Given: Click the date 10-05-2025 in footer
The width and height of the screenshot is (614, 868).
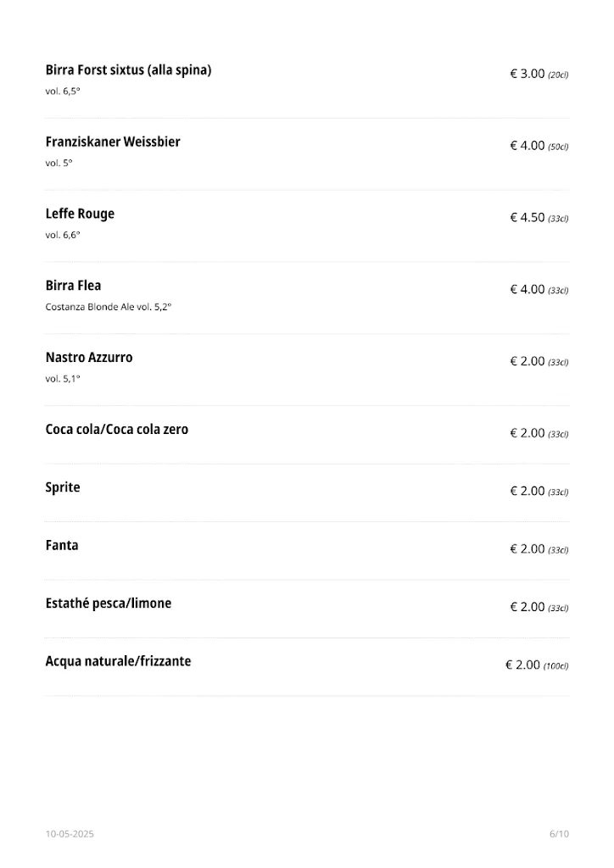Looking at the screenshot, I should [x=70, y=834].
